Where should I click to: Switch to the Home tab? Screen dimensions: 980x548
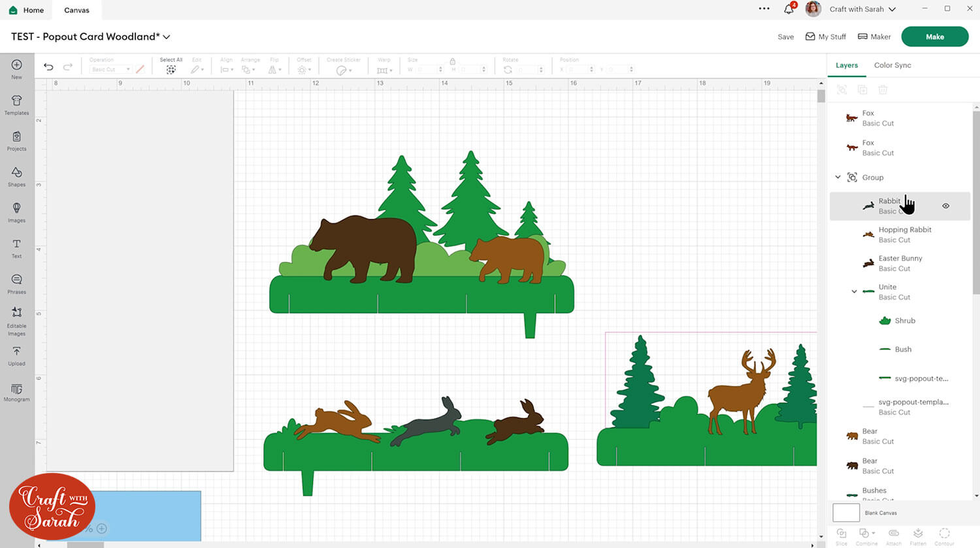pyautogui.click(x=27, y=10)
